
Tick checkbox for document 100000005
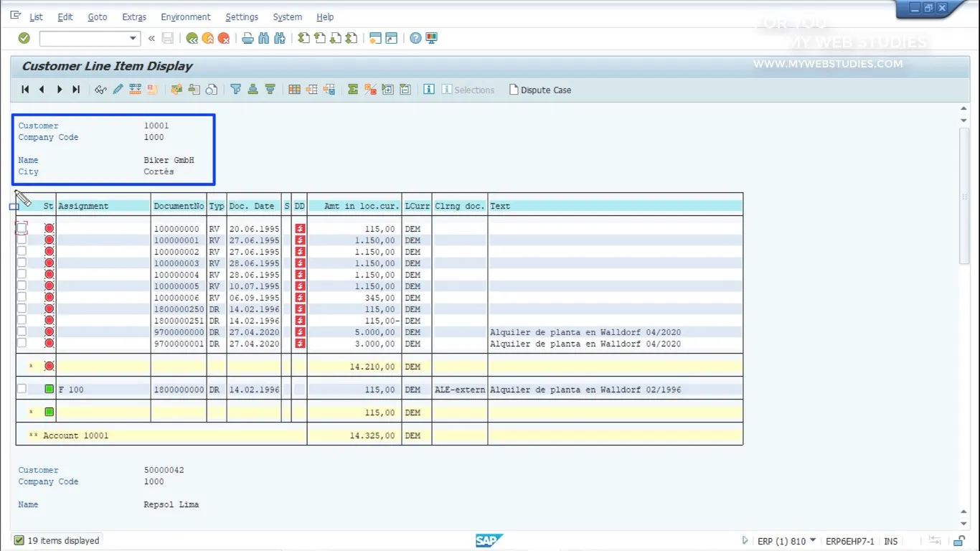22,286
